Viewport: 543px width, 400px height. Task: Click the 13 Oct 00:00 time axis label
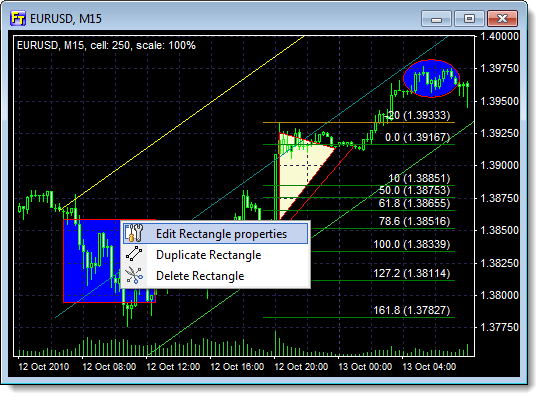[365, 366]
